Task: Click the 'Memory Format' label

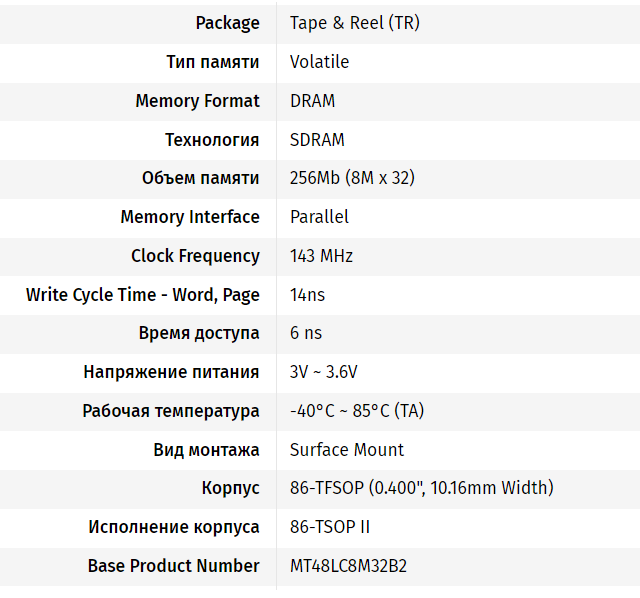Action: (x=197, y=101)
